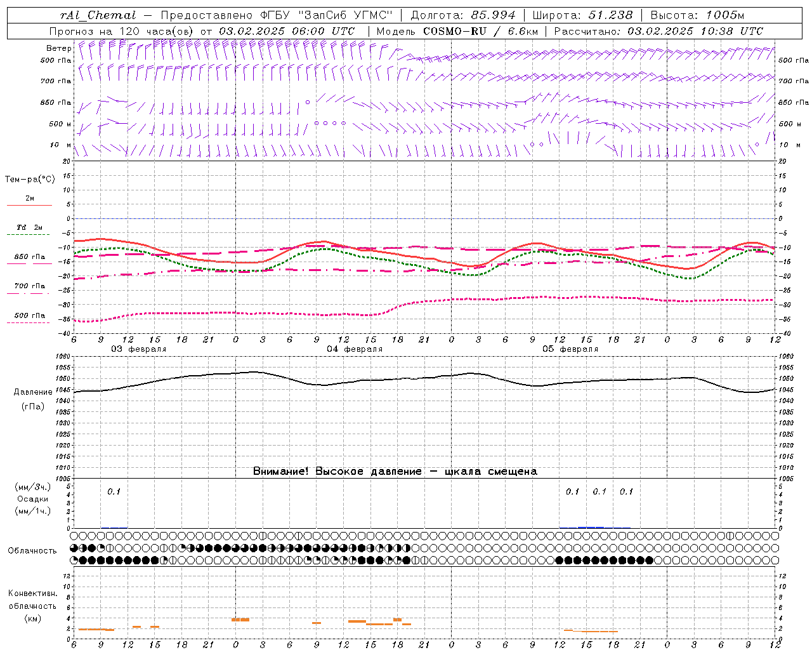Click the (мм/3ч.) precipitation unit label
812x650 pixels.
[x=33, y=487]
